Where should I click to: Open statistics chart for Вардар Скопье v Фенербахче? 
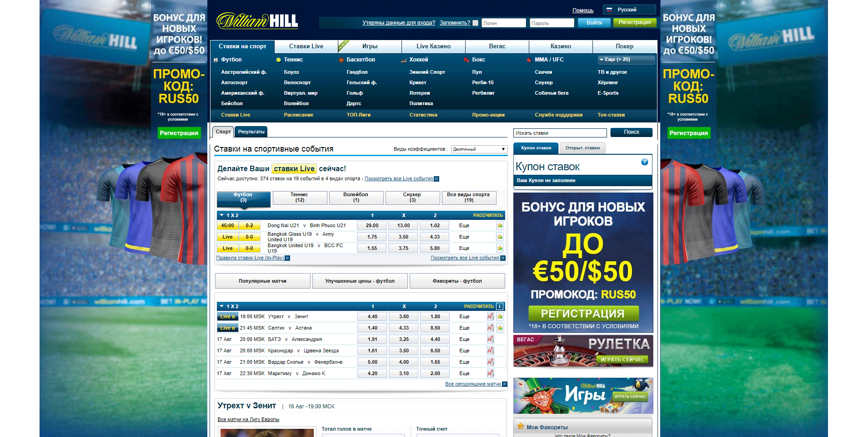tap(490, 362)
